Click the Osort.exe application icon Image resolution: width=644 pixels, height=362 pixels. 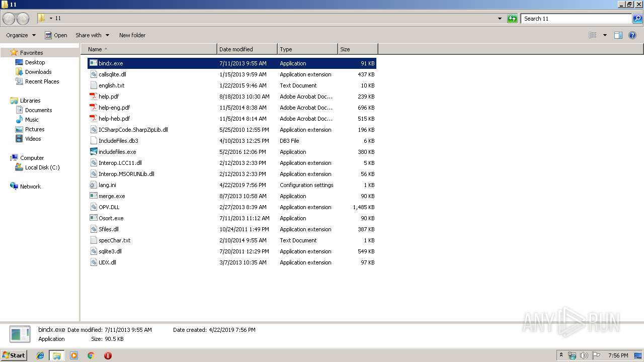93,218
